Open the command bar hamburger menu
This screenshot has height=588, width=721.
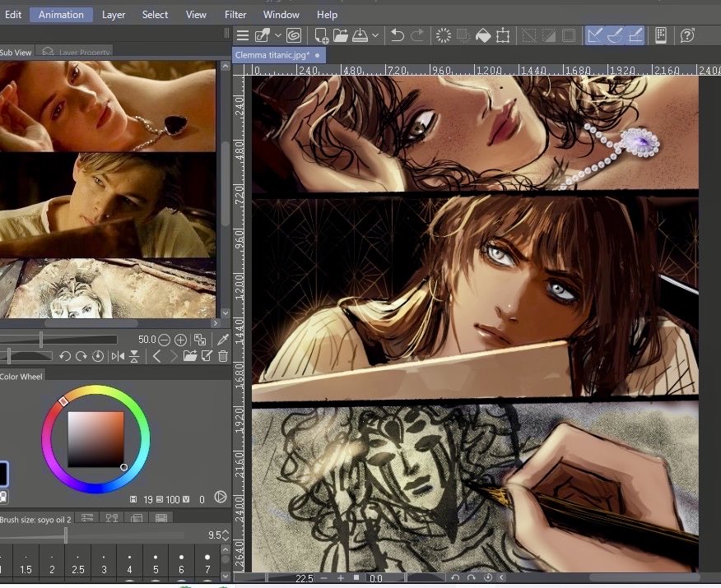[x=242, y=35]
